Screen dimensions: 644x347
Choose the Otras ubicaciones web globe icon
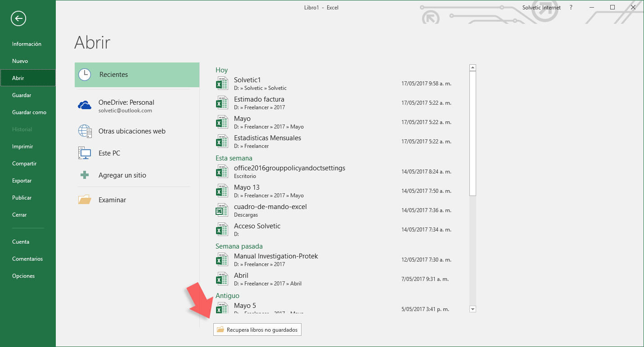pyautogui.click(x=85, y=131)
